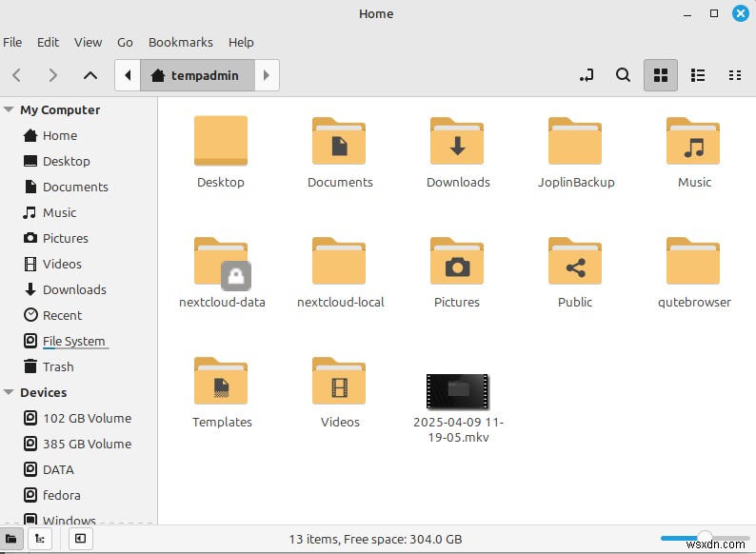
Task: Collapse the My Computer section
Action: (x=9, y=109)
